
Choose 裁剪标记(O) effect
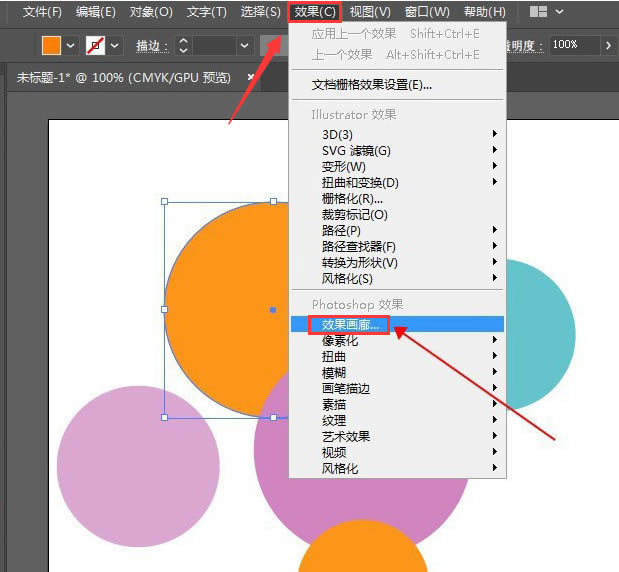click(x=398, y=214)
